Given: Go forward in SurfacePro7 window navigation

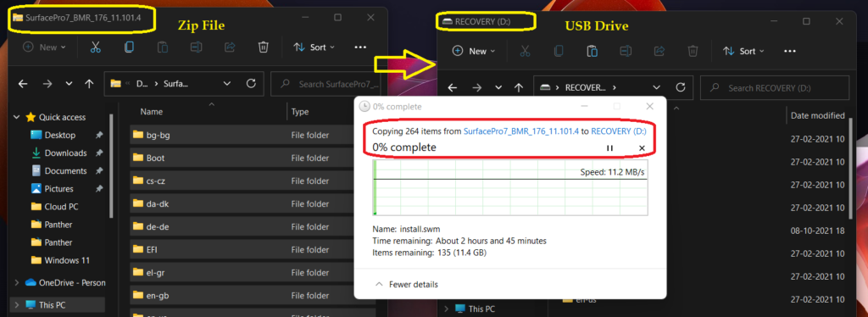Looking at the screenshot, I should point(47,84).
